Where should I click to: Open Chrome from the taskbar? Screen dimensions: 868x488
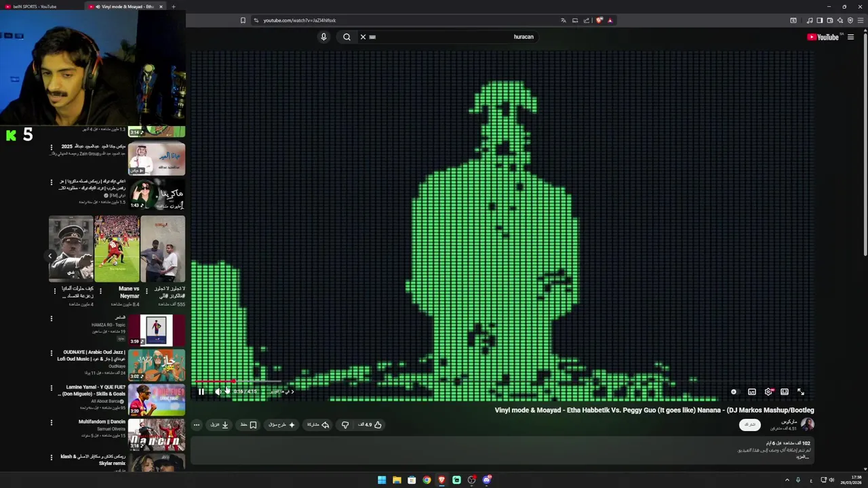427,480
